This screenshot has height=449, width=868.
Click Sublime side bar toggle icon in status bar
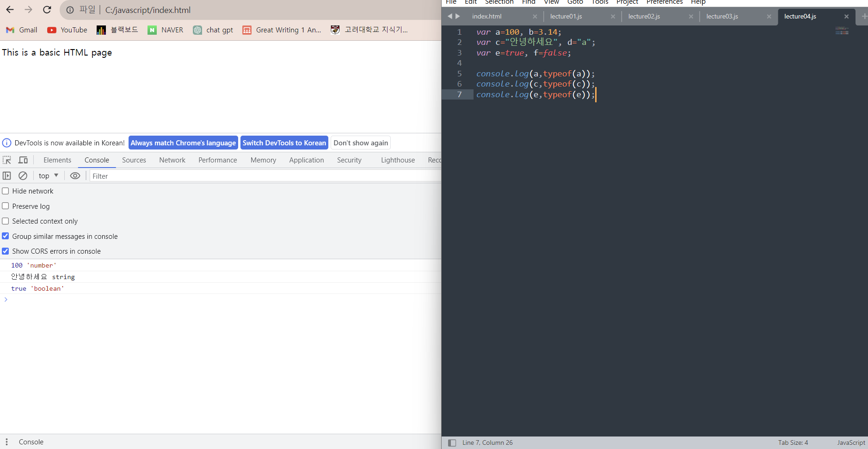coord(452,443)
